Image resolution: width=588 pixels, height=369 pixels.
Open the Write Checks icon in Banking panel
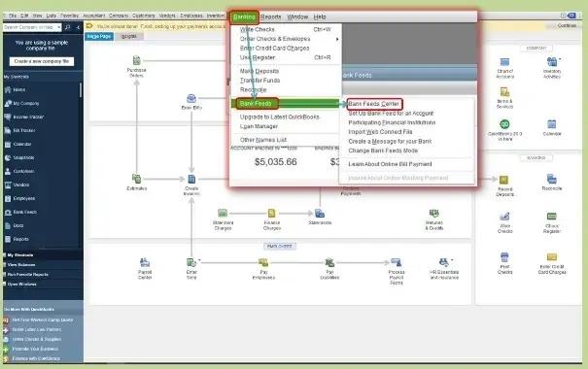pyautogui.click(x=504, y=217)
